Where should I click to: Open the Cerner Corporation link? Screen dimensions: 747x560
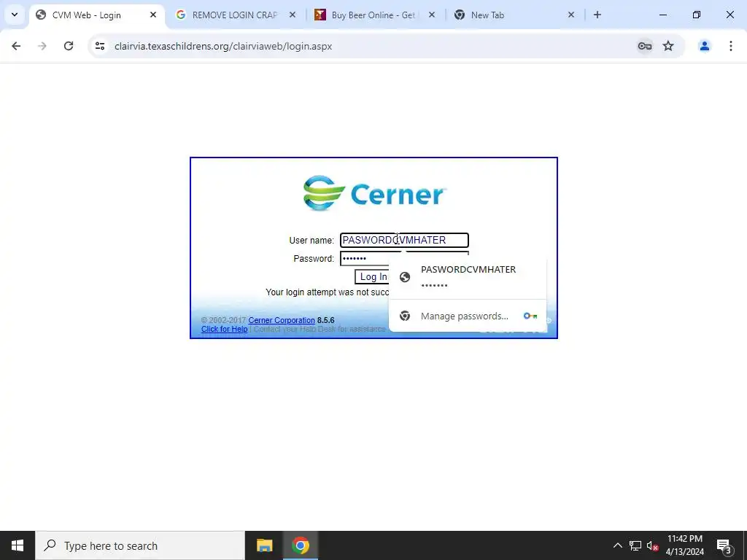[282, 321]
